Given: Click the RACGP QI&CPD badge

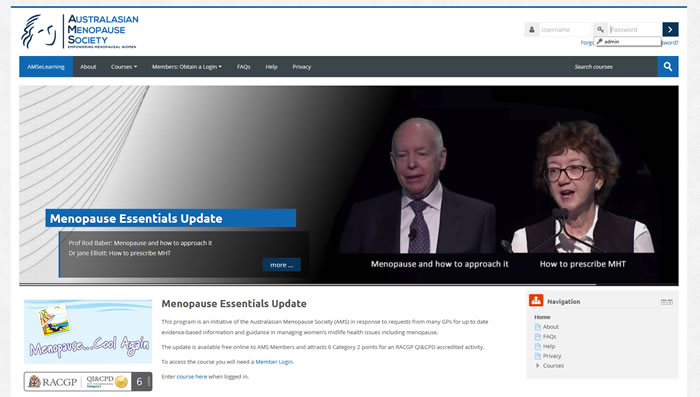Looking at the screenshot, I should click(x=88, y=381).
